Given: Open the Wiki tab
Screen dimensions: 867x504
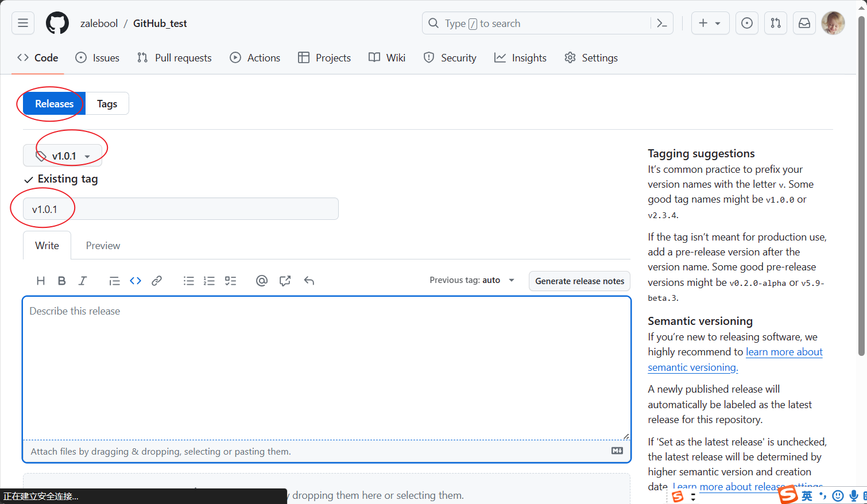Looking at the screenshot, I should 387,57.
